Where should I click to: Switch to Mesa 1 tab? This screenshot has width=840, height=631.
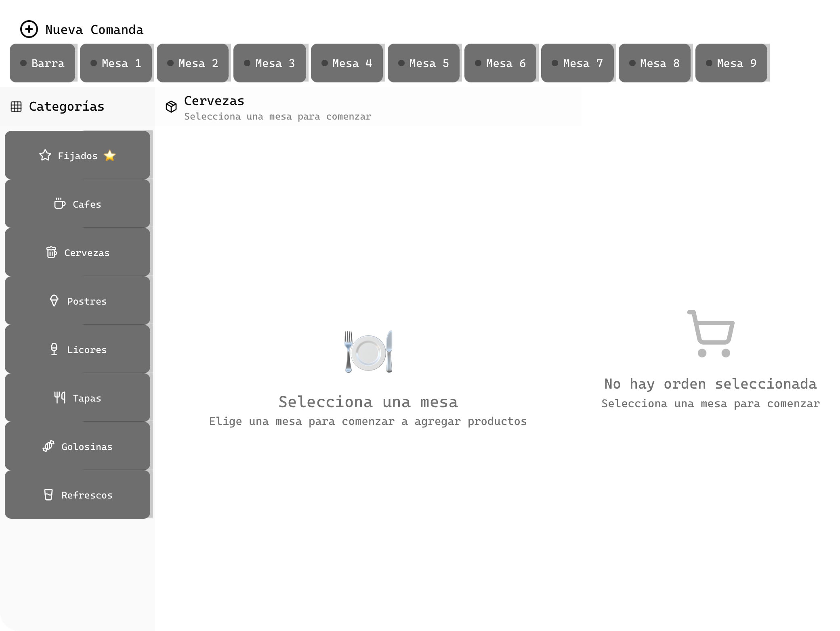[x=116, y=63]
